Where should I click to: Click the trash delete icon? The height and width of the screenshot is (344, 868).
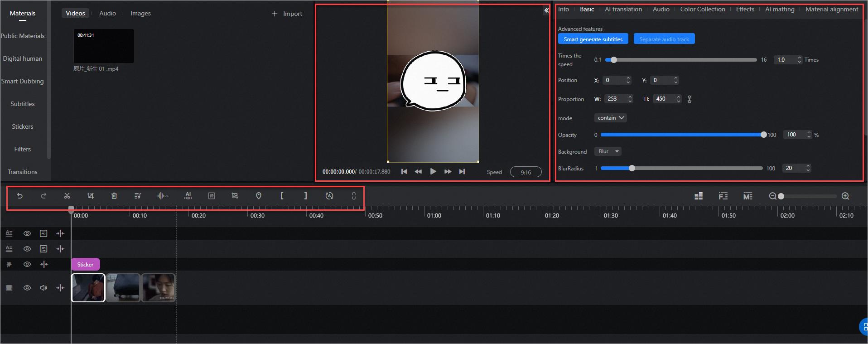tap(114, 196)
